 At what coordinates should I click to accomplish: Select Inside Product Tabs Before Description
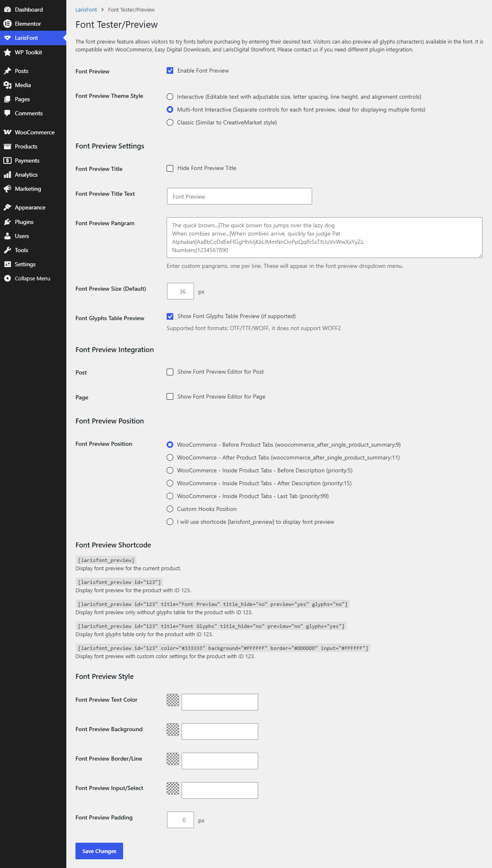(170, 470)
